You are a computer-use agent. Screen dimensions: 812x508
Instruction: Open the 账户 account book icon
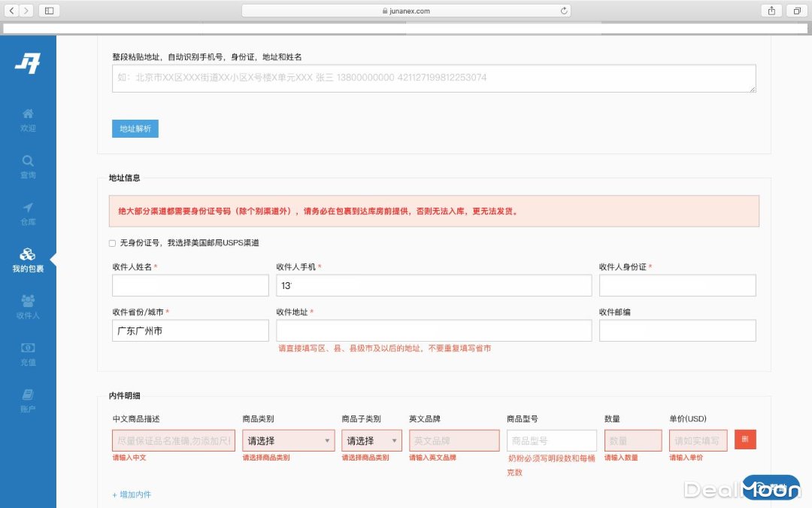pyautogui.click(x=28, y=395)
